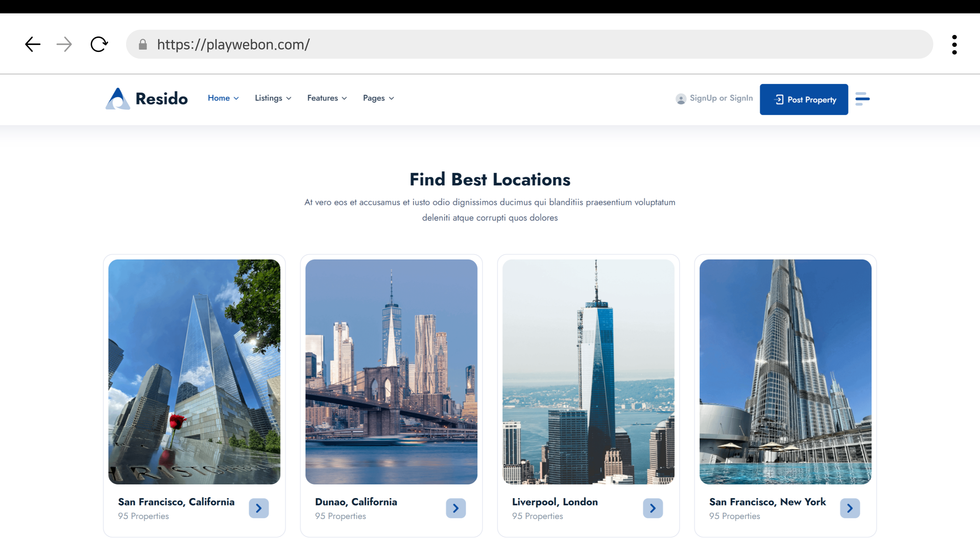Viewport: 980px width, 551px height.
Task: Open the Pages navigation menu
Action: (378, 98)
